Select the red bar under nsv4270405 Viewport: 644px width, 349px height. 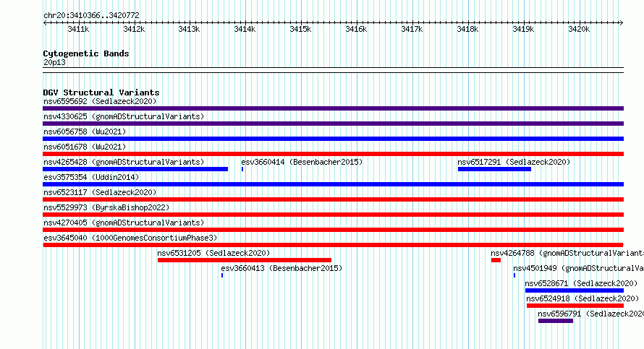point(333,230)
